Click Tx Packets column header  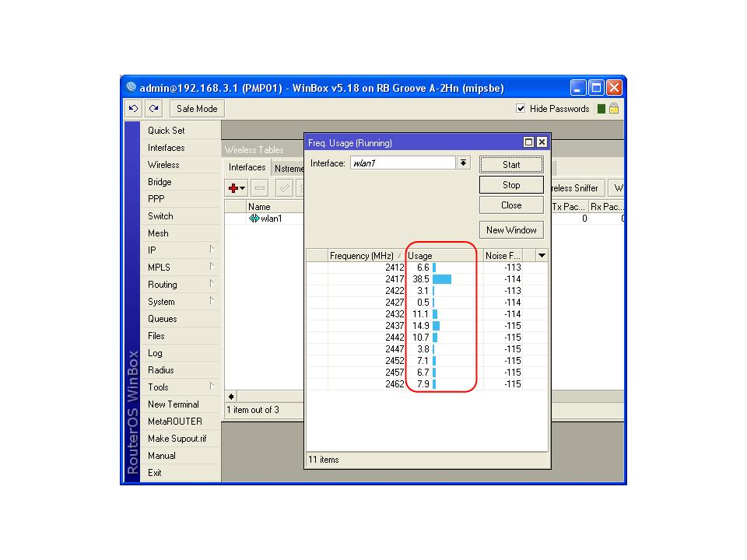click(569, 207)
